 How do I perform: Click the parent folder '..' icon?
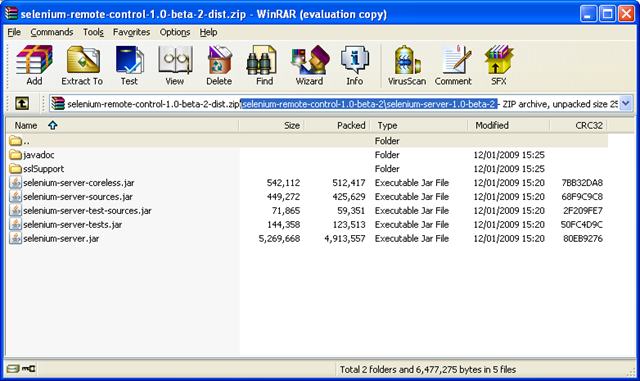pos(16,141)
